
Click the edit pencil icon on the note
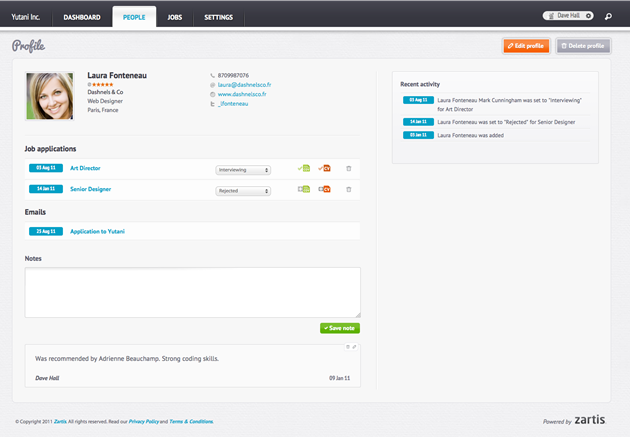pyautogui.click(x=355, y=347)
